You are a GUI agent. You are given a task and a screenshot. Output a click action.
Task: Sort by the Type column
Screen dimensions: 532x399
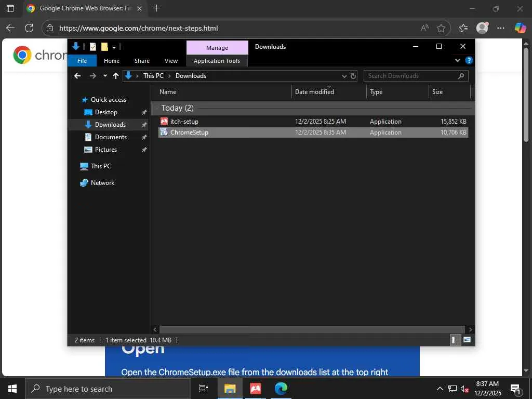tap(397, 92)
